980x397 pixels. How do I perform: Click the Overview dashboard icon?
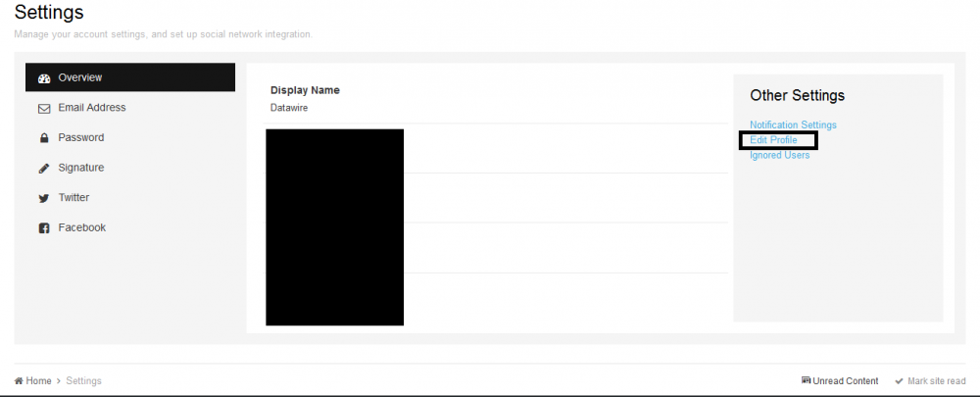(44, 78)
